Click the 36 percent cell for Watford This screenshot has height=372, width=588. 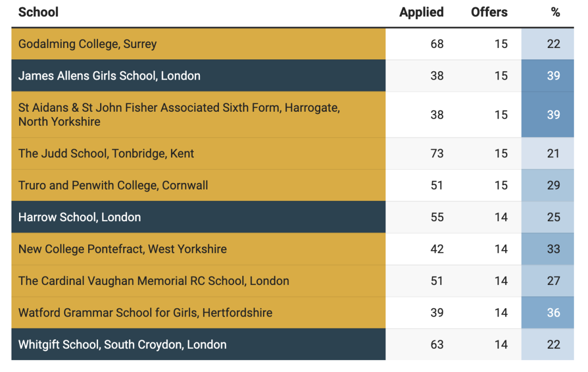pyautogui.click(x=548, y=313)
